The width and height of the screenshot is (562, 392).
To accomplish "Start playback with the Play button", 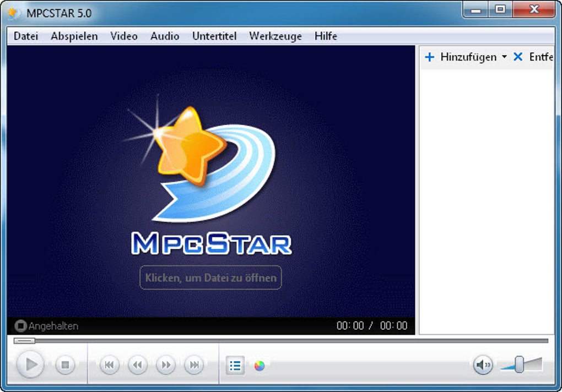I will coord(30,364).
